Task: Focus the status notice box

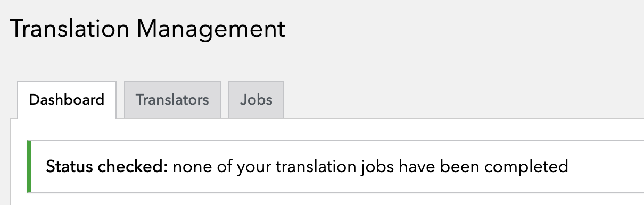Action: pyautogui.click(x=335, y=167)
